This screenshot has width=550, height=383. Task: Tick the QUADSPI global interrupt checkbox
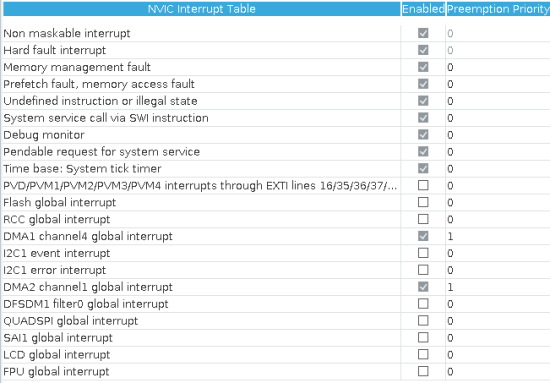click(x=423, y=321)
